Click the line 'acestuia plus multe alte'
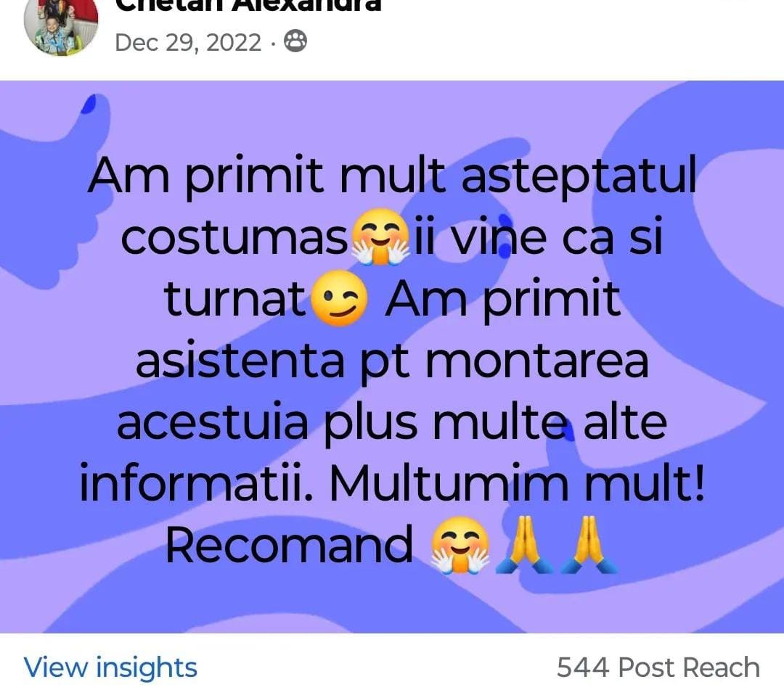 pyautogui.click(x=392, y=422)
